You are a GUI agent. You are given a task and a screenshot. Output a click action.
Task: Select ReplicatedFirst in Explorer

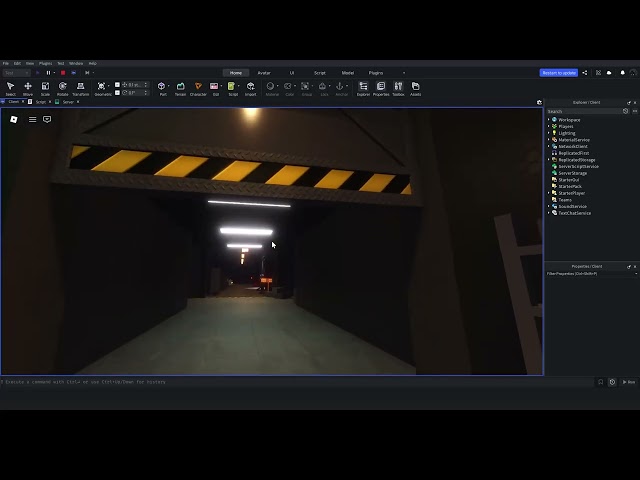tap(573, 153)
